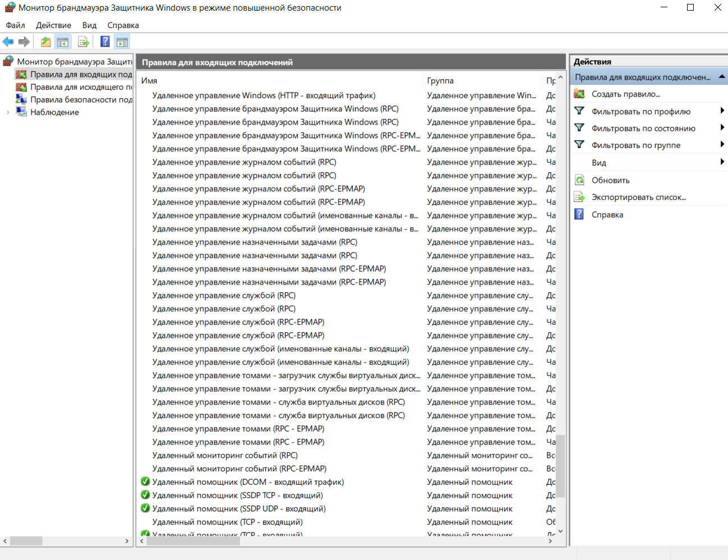728x560 pixels.
Task: Click the tree pane scroll-left arrow
Action: point(5,541)
